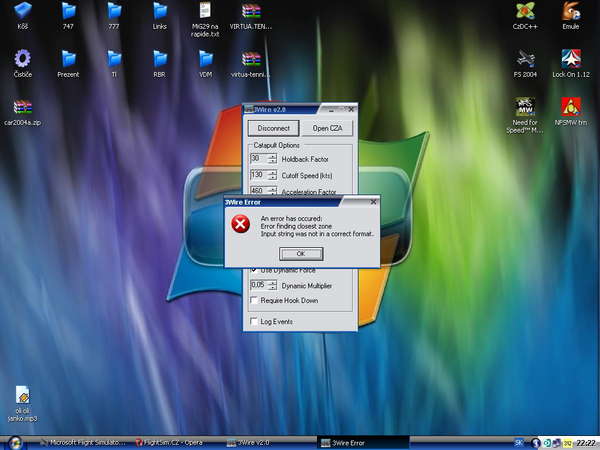Screen dimensions: 600x450
Task: Toggle the Require Hook Down checkbox
Action: click(254, 300)
